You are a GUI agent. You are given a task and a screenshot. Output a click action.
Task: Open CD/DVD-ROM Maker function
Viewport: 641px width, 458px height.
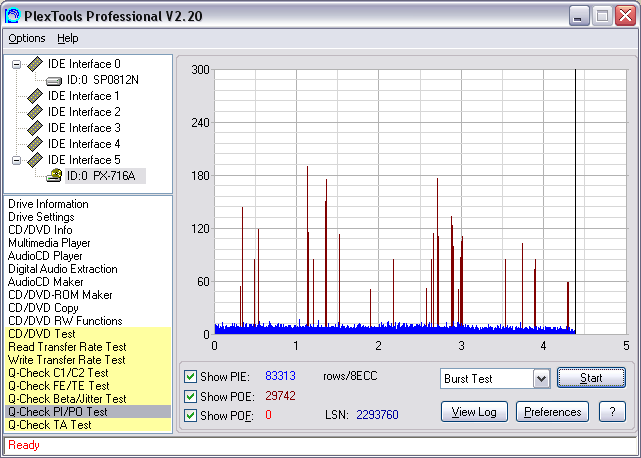point(60,295)
